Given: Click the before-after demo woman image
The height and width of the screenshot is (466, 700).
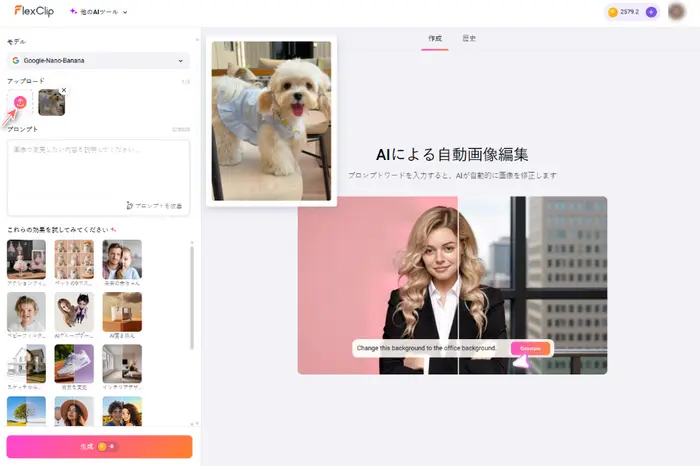Looking at the screenshot, I should click(x=452, y=285).
